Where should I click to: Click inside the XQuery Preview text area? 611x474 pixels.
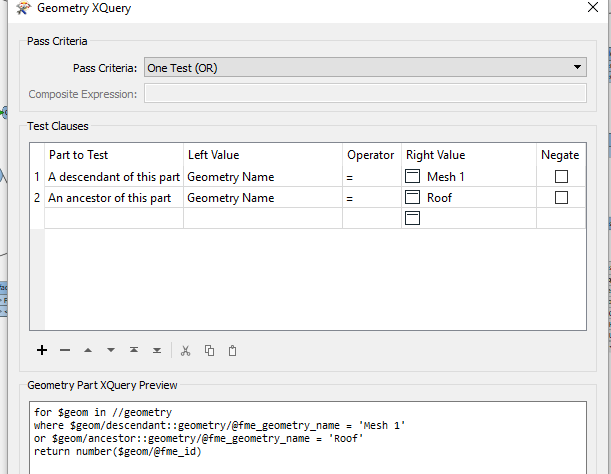click(308, 437)
